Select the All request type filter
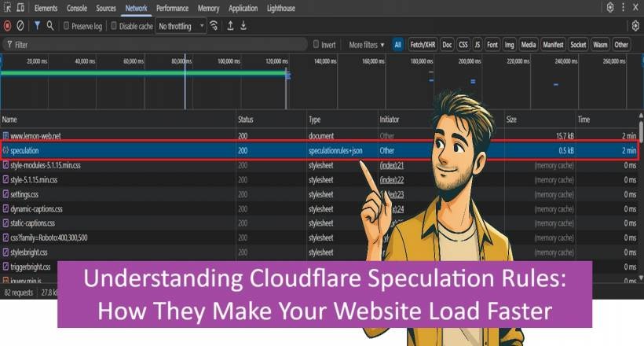Image resolution: width=644 pixels, height=346 pixels. [397, 45]
